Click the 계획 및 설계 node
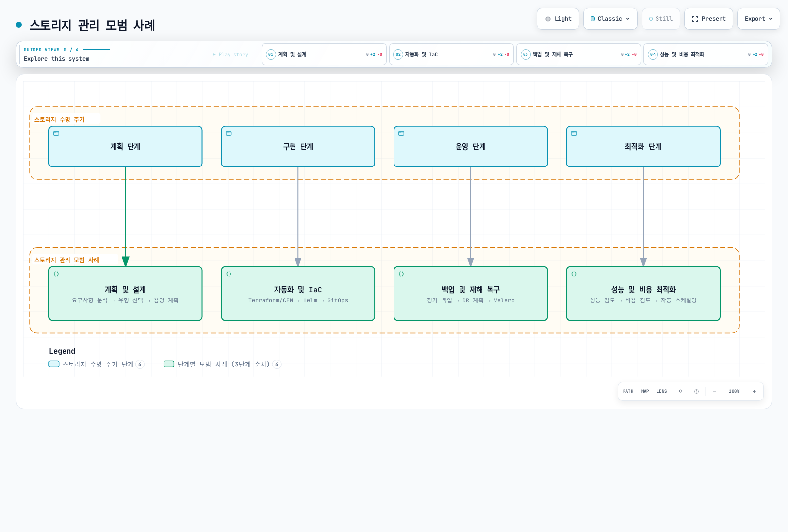 [126, 294]
